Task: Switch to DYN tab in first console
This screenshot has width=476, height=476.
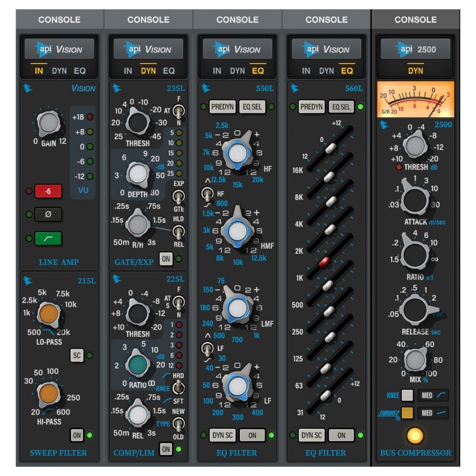Action: pyautogui.click(x=59, y=71)
